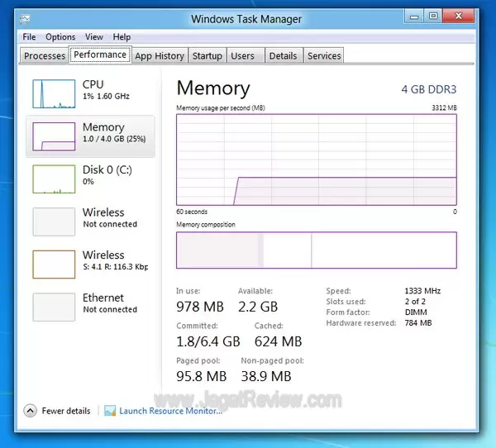Select the Ethernet Not connected thumbnail
Screen dimensions: 496x448
click(x=54, y=307)
